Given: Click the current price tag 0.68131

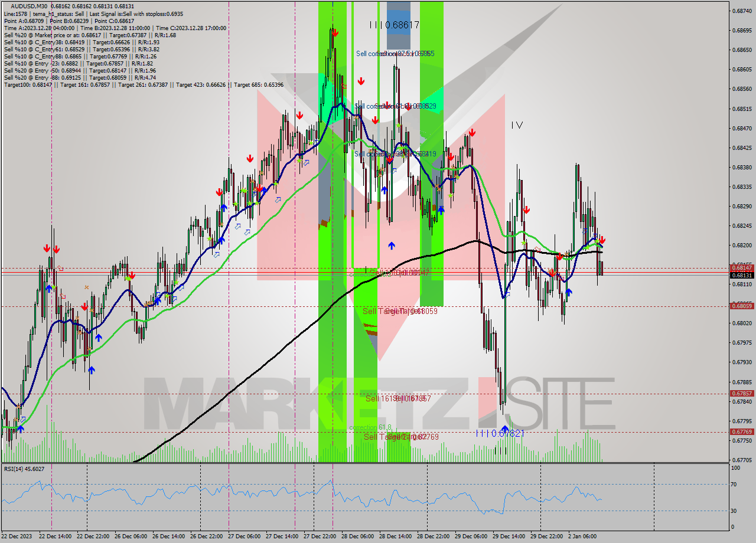Looking at the screenshot, I should [x=742, y=275].
